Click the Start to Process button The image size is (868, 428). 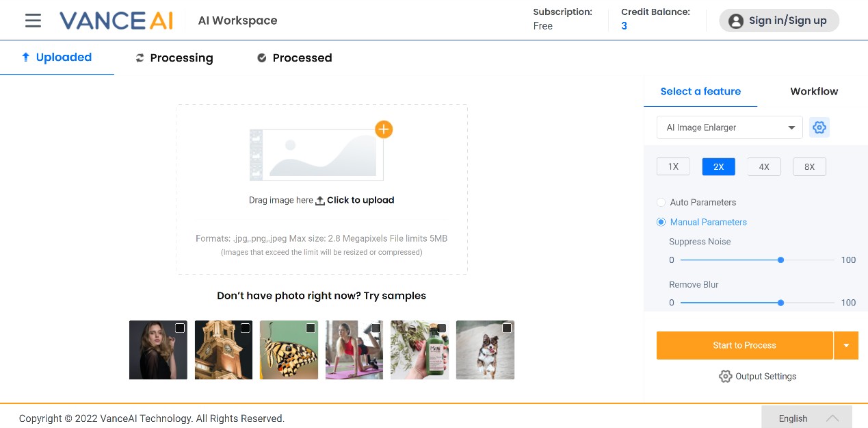tap(745, 345)
